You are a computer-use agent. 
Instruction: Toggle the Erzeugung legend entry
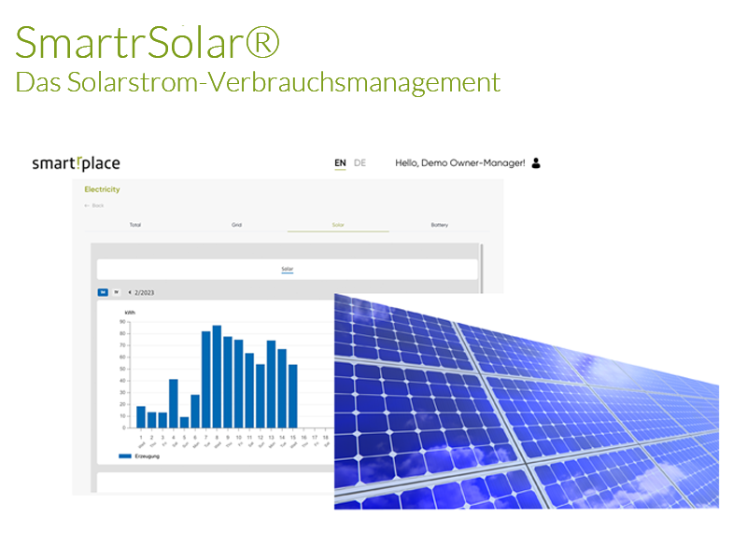pos(139,456)
